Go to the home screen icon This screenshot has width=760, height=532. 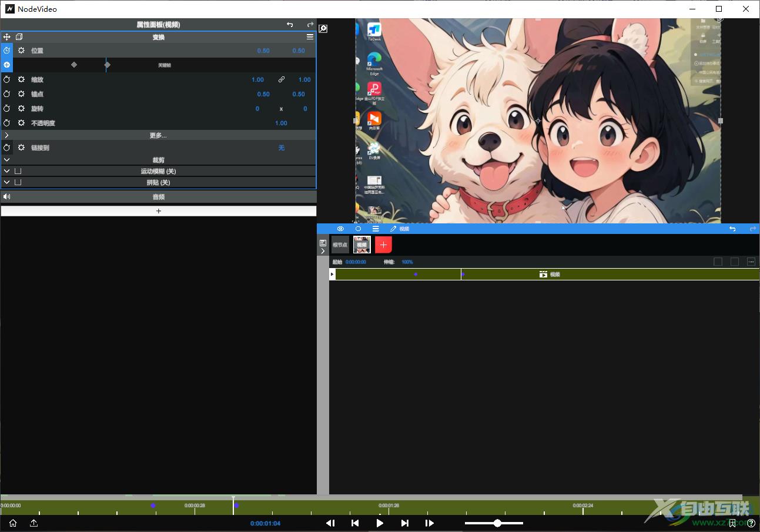tap(13, 523)
